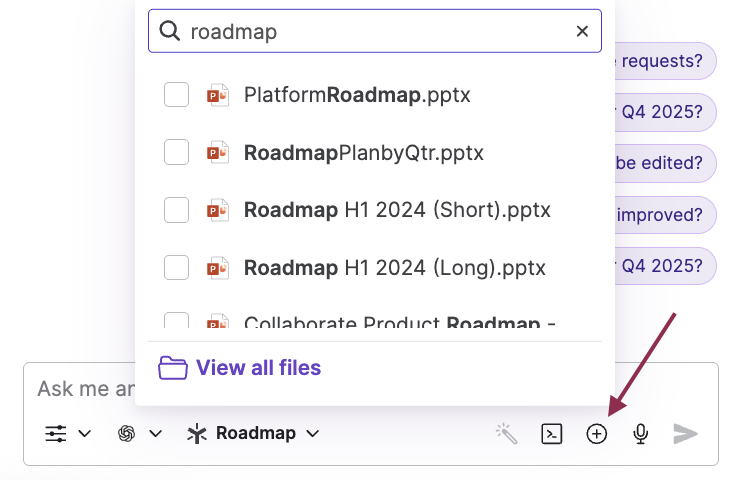This screenshot has width=738, height=480.
Task: Expand the Roadmap agent dropdown
Action: pos(254,433)
